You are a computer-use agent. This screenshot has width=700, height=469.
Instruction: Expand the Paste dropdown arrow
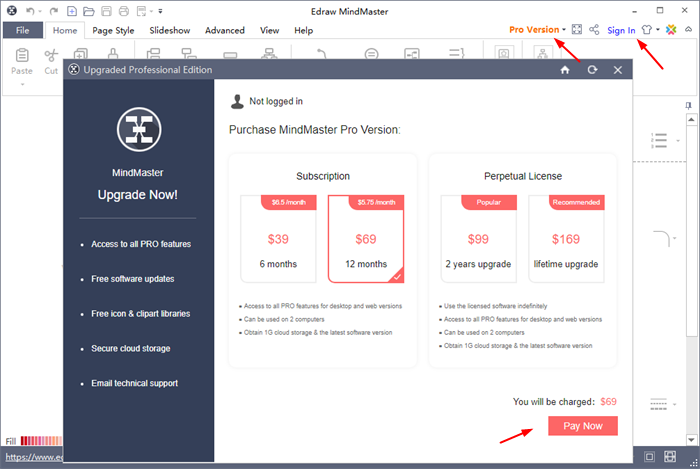tap(22, 84)
